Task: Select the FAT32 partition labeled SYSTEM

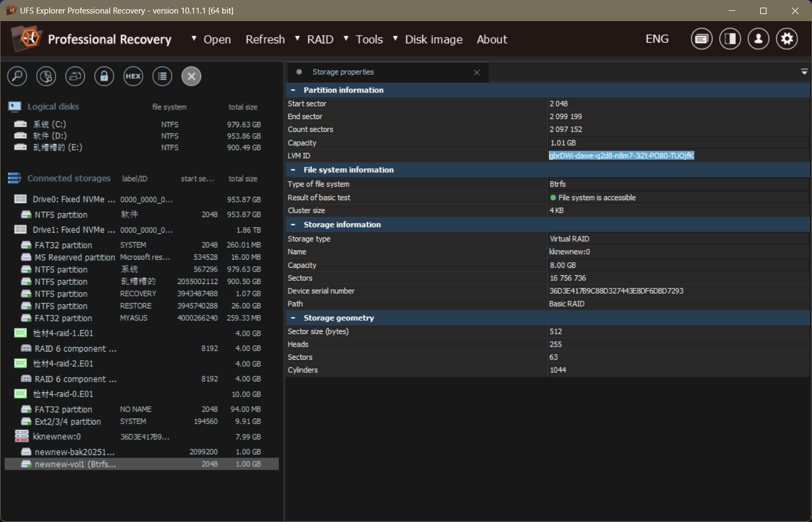Action: tap(142, 245)
